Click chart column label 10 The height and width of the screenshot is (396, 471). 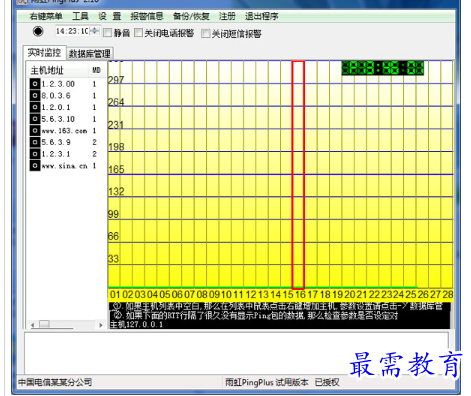click(226, 295)
